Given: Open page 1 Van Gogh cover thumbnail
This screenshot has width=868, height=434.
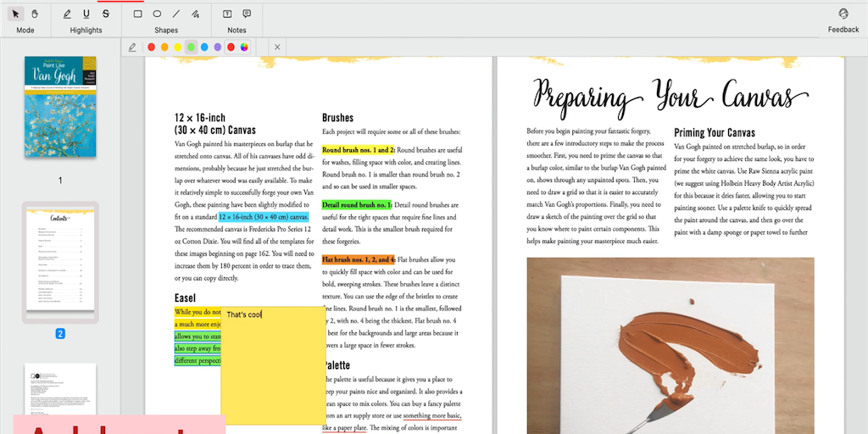Looking at the screenshot, I should [x=60, y=106].
